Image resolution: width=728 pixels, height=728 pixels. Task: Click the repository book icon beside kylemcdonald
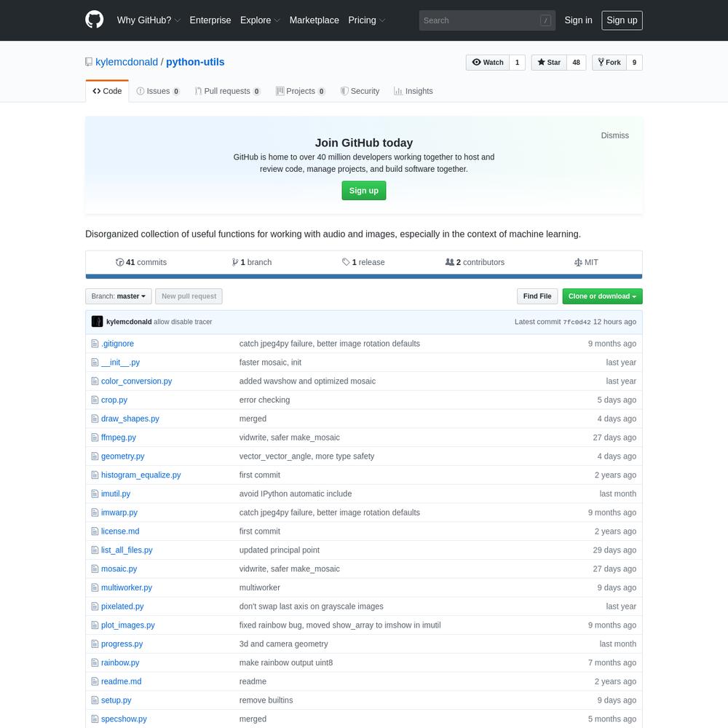tap(89, 62)
